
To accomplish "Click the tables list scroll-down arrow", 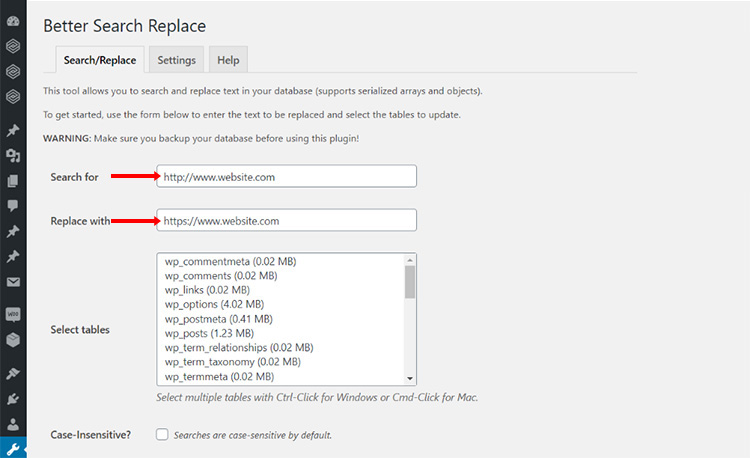I will coord(409,378).
